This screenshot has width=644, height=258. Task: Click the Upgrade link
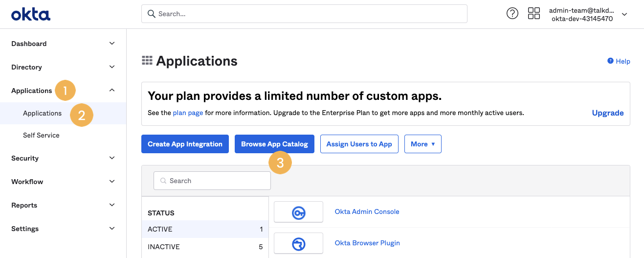point(608,113)
